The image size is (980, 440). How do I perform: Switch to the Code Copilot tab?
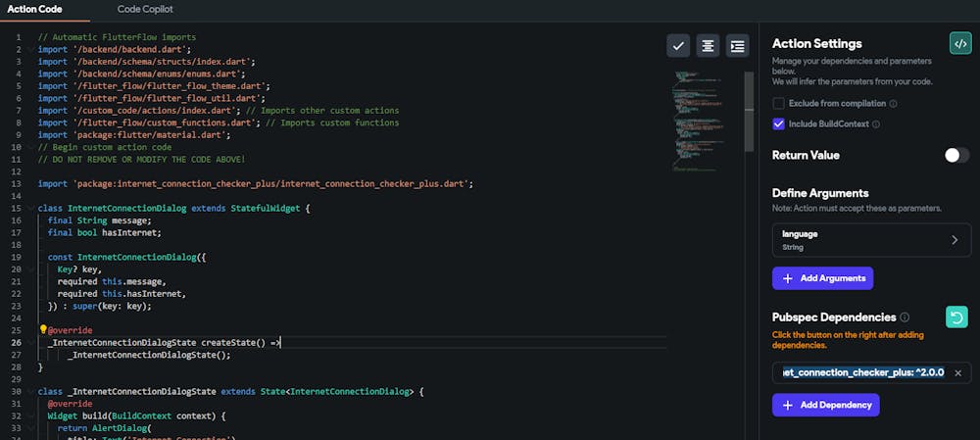145,9
